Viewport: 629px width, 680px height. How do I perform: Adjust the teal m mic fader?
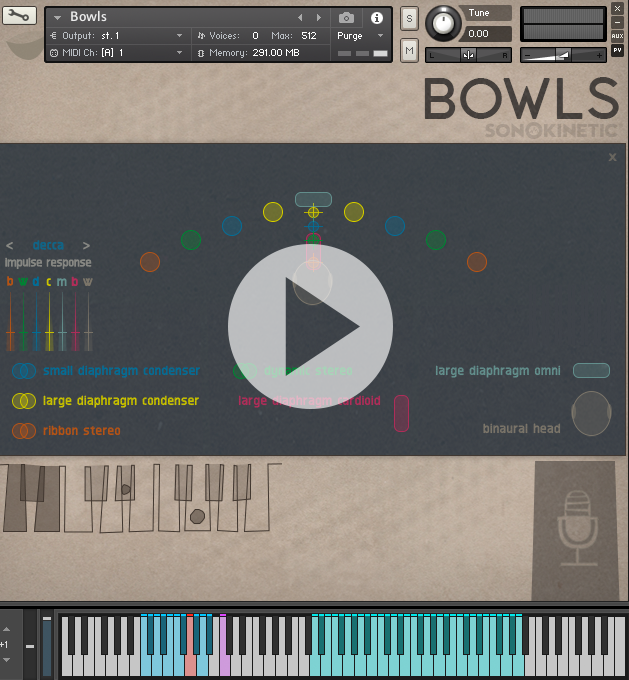pyautogui.click(x=62, y=332)
